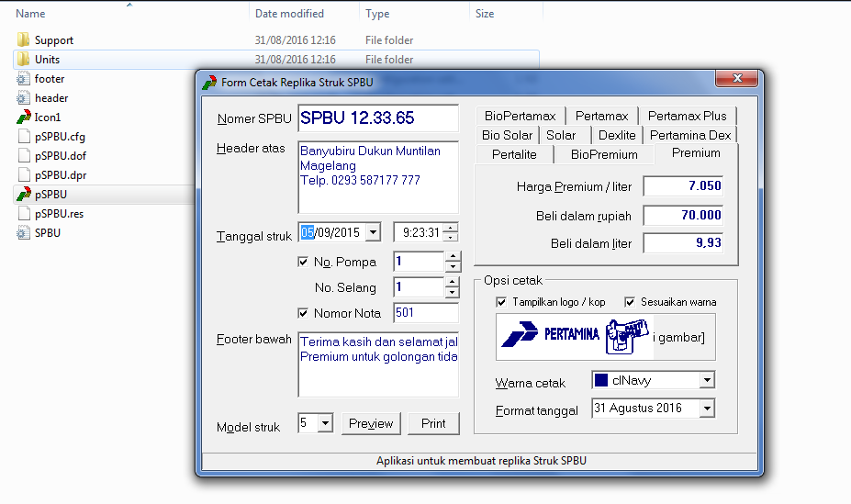The height and width of the screenshot is (504, 851).
Task: Click the Nomer SPBU input field
Action: click(378, 118)
